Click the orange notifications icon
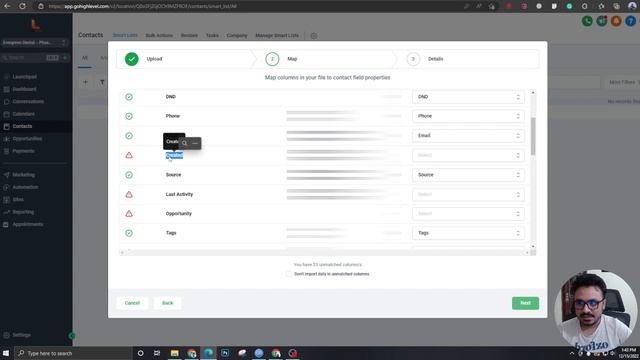This screenshot has height=360, width=640. 616,21
